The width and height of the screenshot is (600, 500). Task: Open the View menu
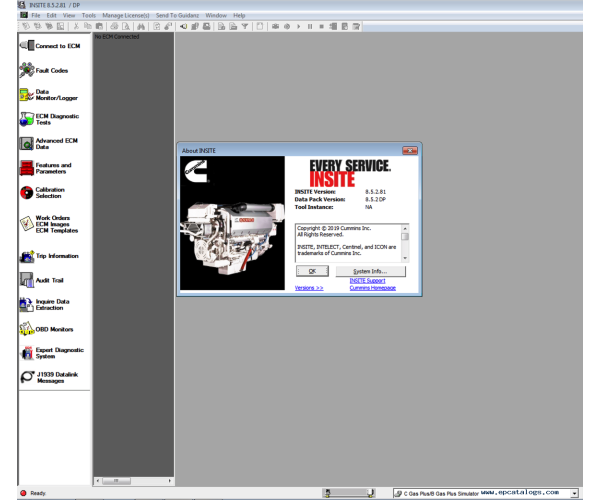(x=69, y=15)
